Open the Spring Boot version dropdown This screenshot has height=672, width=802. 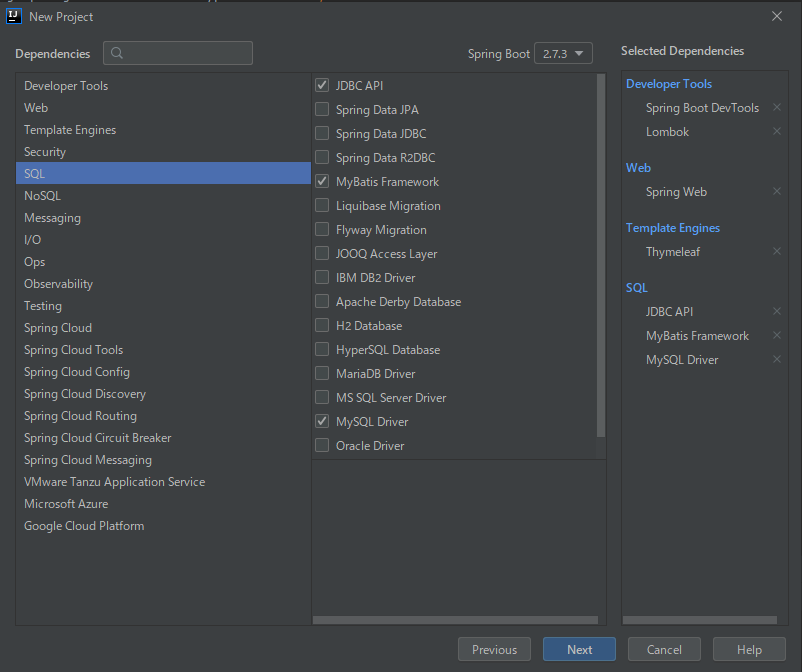(563, 53)
